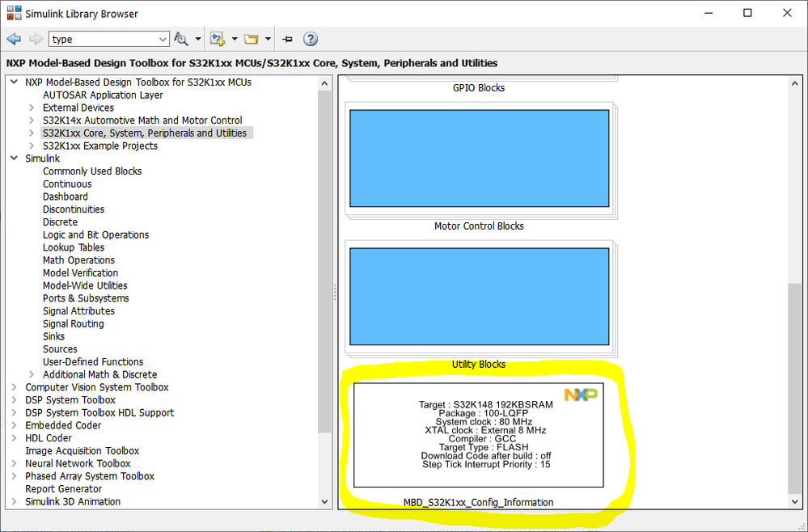The width and height of the screenshot is (808, 532).
Task: Select External Devices library
Action: [x=78, y=108]
